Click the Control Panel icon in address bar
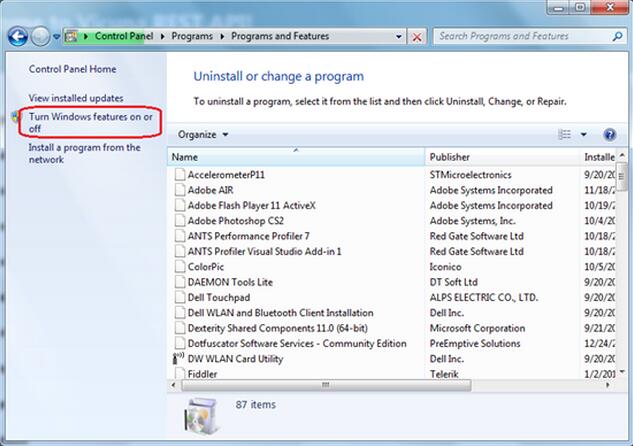 click(x=71, y=36)
